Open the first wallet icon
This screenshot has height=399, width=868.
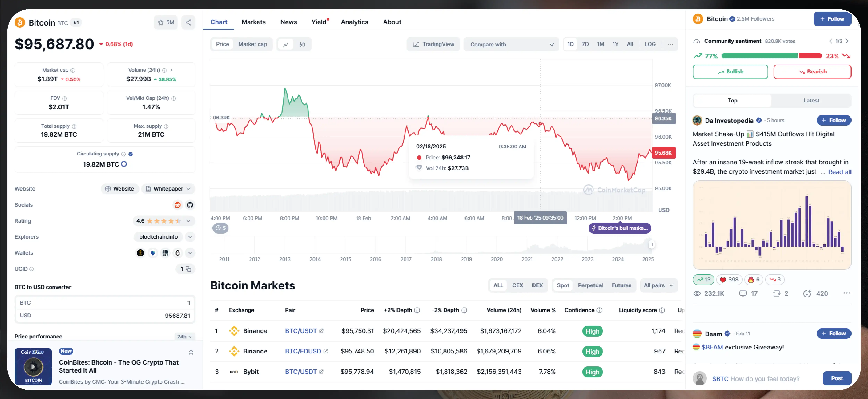click(141, 253)
